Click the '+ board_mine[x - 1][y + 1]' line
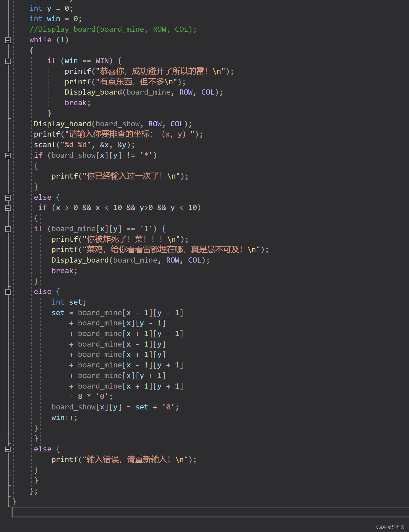 126,365
